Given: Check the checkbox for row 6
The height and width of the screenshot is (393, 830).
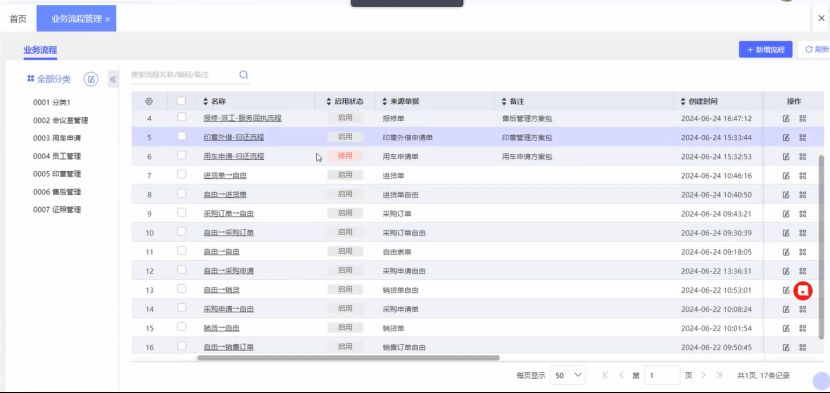Looking at the screenshot, I should [x=182, y=155].
